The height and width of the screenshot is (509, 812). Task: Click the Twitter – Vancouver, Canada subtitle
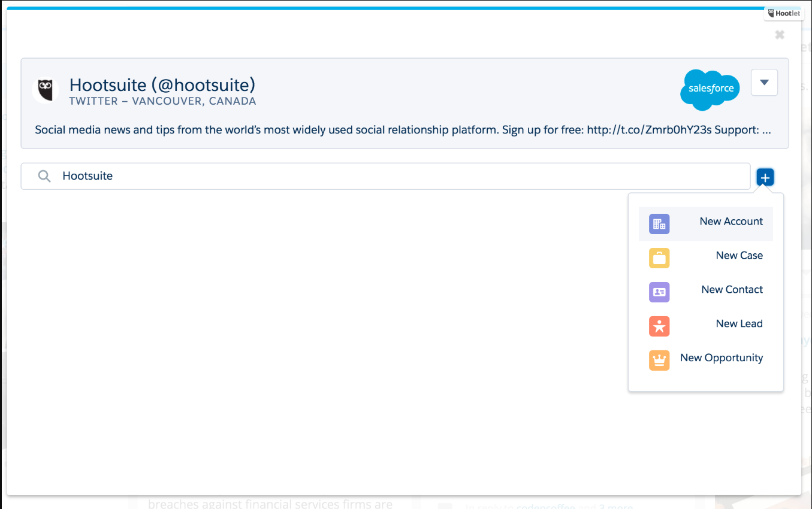pyautogui.click(x=162, y=101)
